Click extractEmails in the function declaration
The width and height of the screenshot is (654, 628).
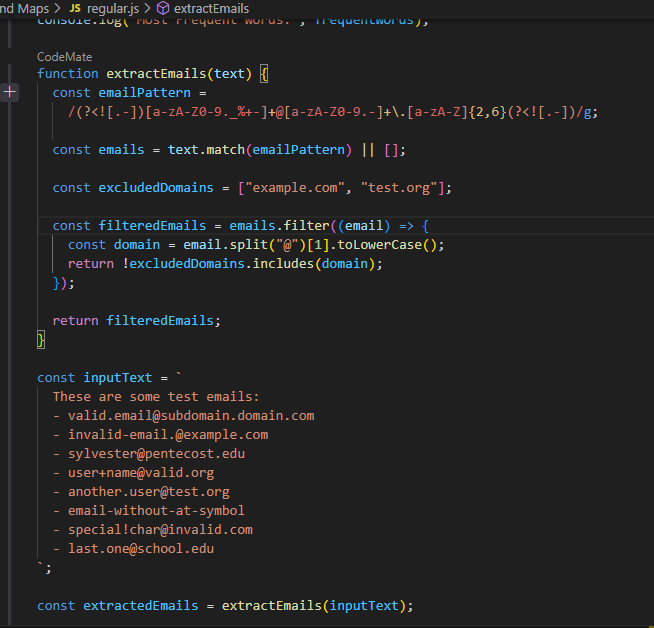156,73
